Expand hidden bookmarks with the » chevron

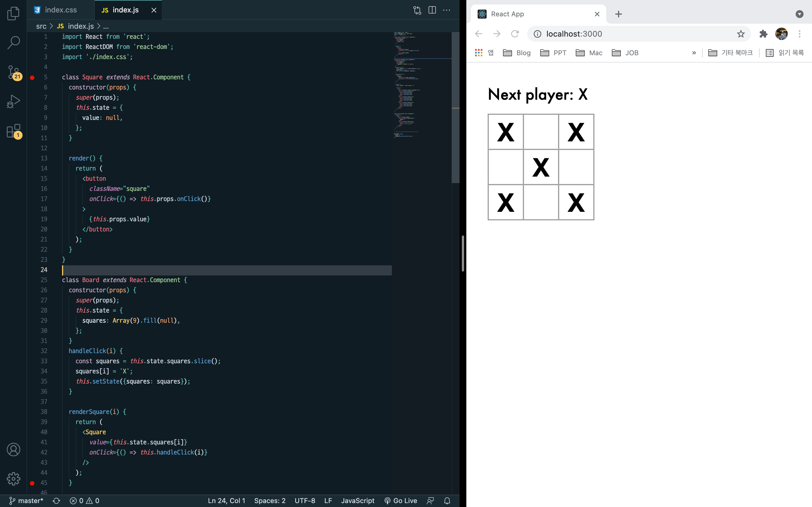[x=694, y=53]
